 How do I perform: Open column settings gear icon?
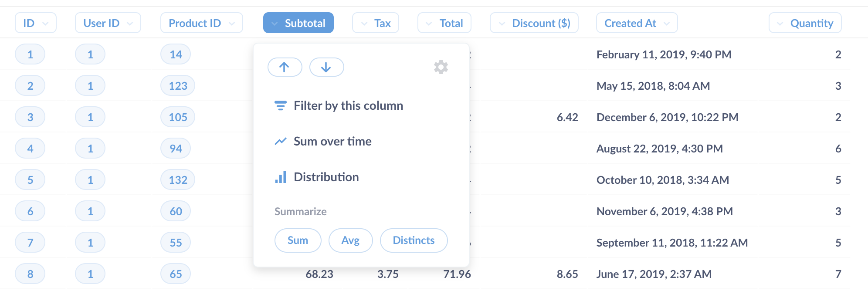[x=441, y=67]
